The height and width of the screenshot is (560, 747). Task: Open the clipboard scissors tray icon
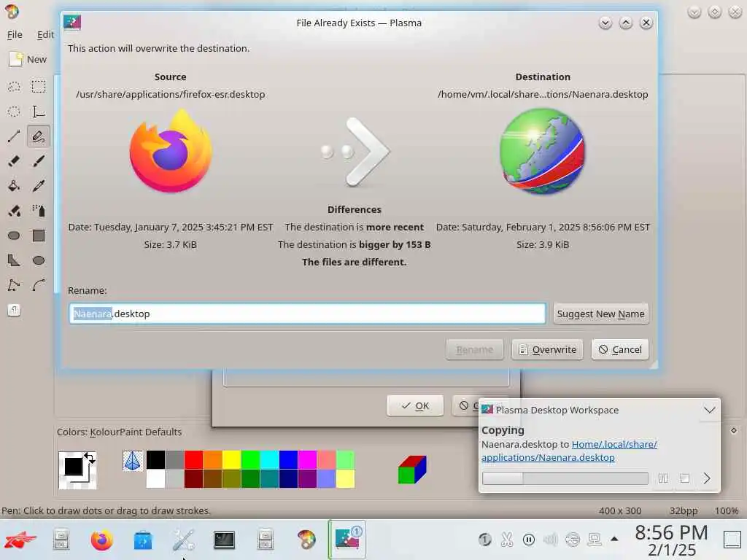click(x=507, y=540)
